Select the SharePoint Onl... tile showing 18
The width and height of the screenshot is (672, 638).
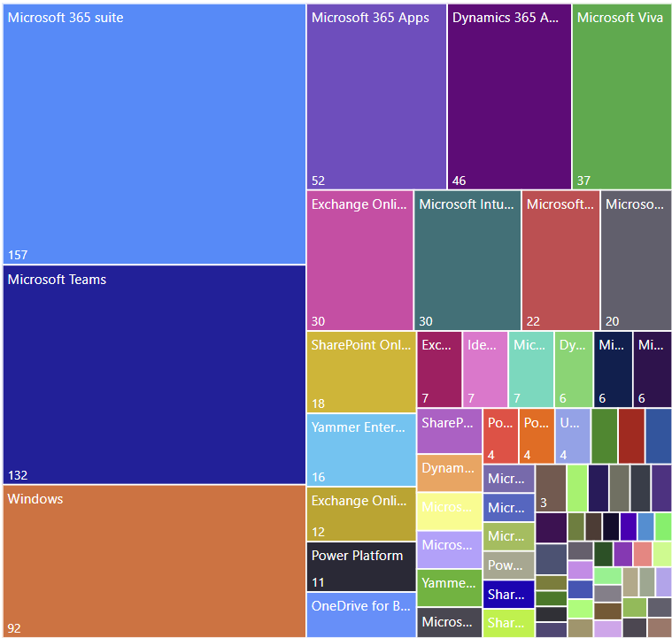tap(361, 372)
